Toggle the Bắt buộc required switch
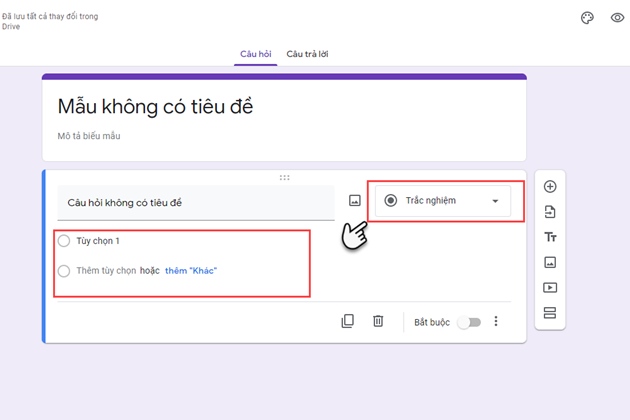 469,322
